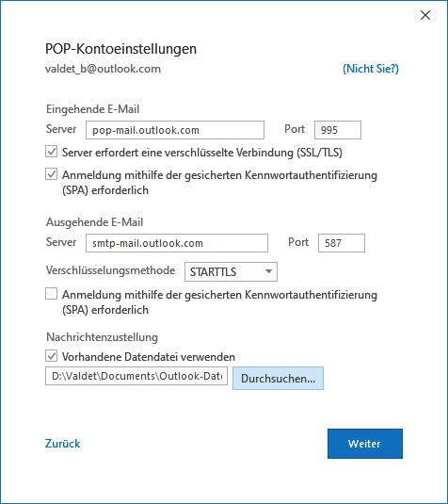Screen dimensions: 448x504
Task: Toggle SSL/TLS encrypted connection checkbox
Action: point(52,152)
